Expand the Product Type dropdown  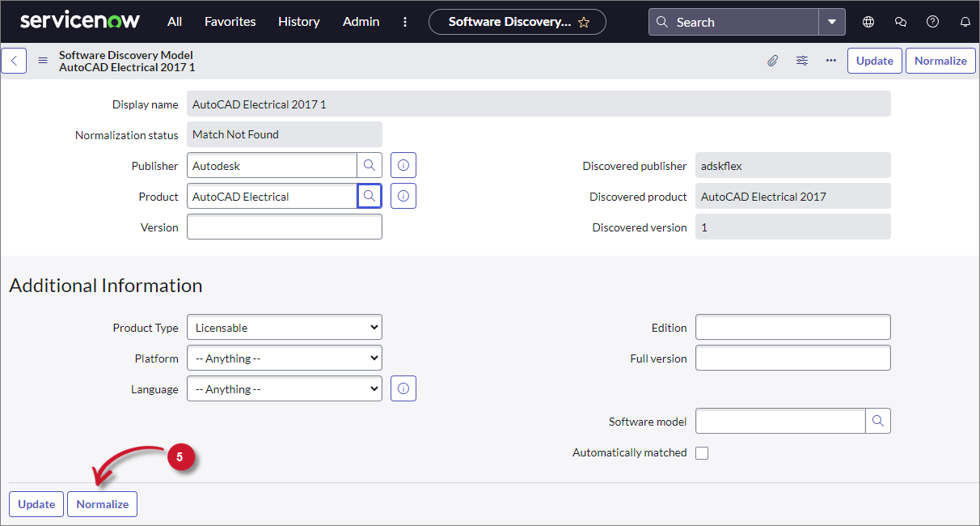pyautogui.click(x=284, y=328)
